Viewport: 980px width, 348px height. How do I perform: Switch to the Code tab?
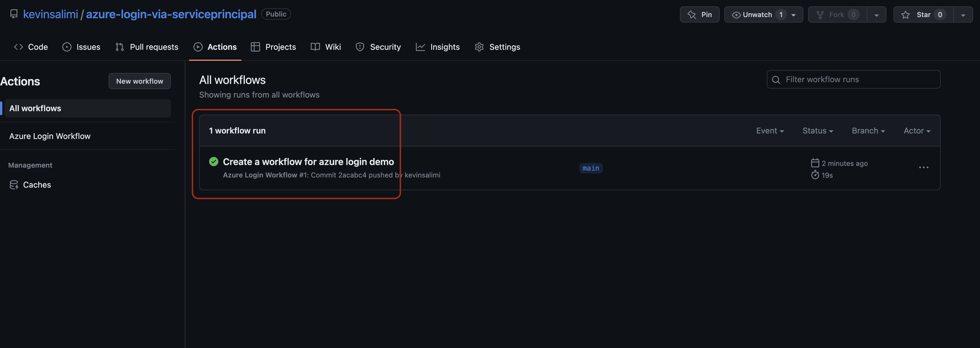tap(31, 47)
